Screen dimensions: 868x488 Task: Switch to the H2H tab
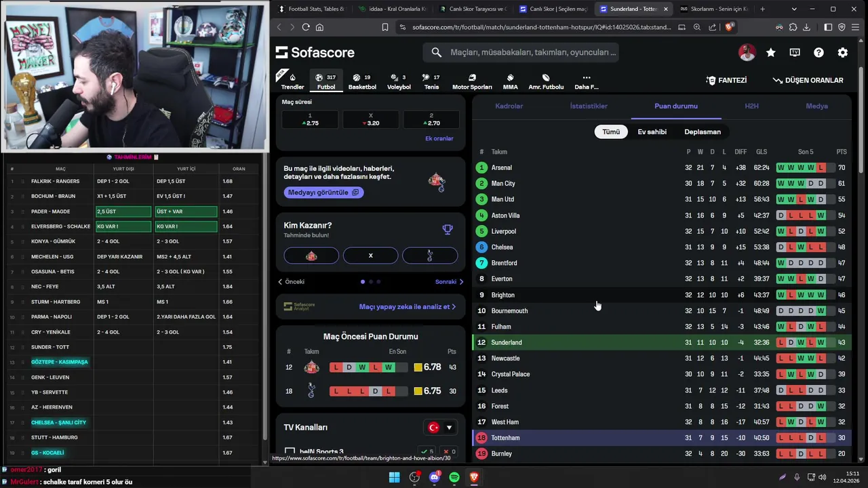click(x=751, y=106)
